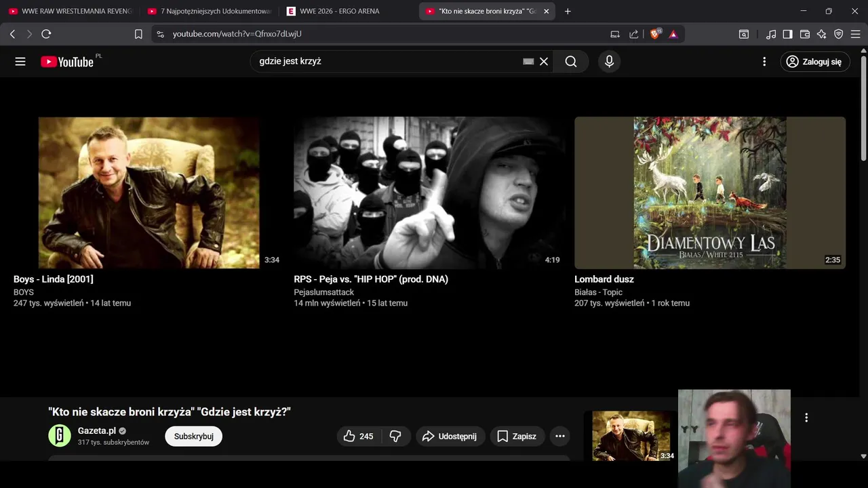Click the scrollbar down arrow
Viewport: 868px width, 488px height.
[x=863, y=457]
